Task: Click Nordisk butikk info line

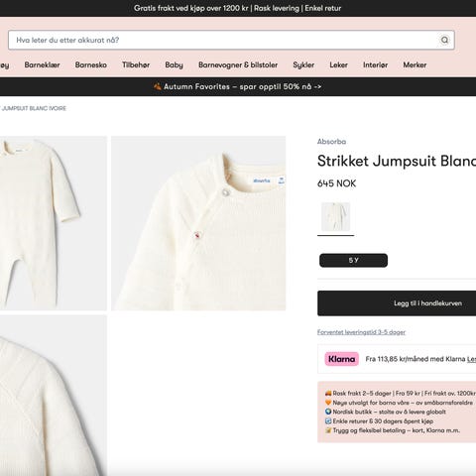Action: 386,412
